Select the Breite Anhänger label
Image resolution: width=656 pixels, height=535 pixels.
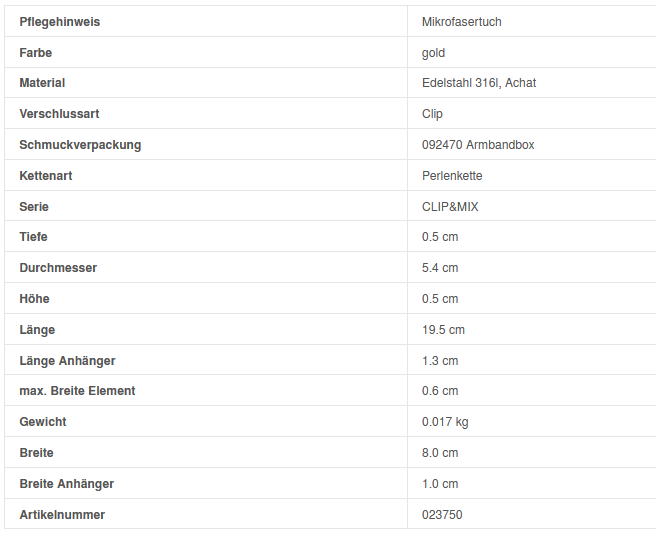click(x=67, y=484)
